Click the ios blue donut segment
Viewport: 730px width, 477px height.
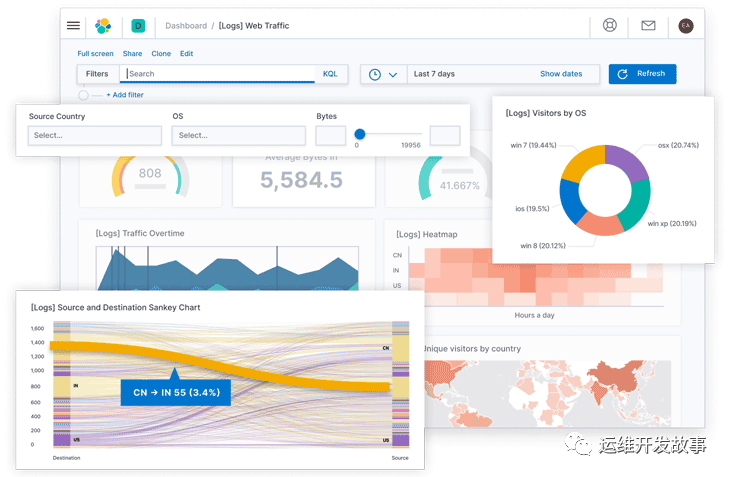571,201
